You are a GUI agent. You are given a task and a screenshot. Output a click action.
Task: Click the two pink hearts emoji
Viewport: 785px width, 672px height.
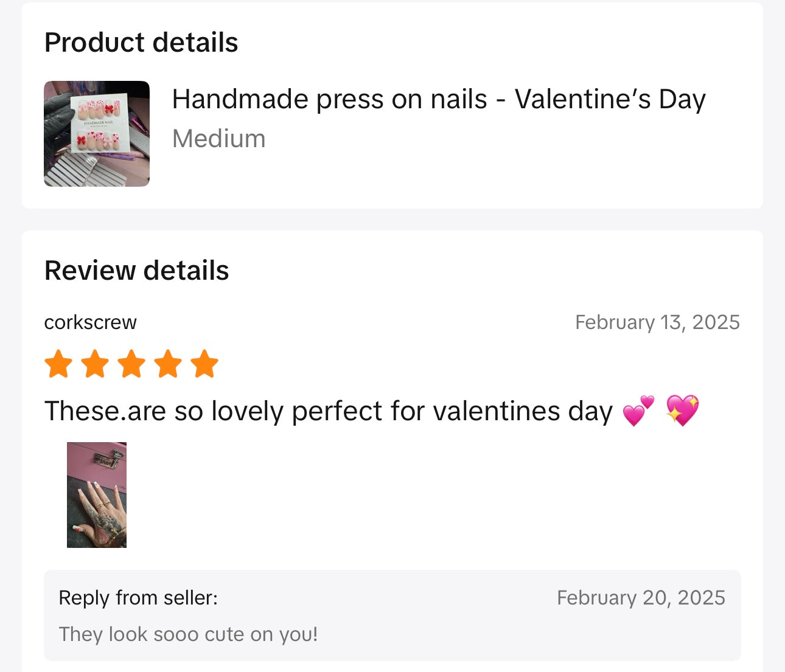click(638, 411)
